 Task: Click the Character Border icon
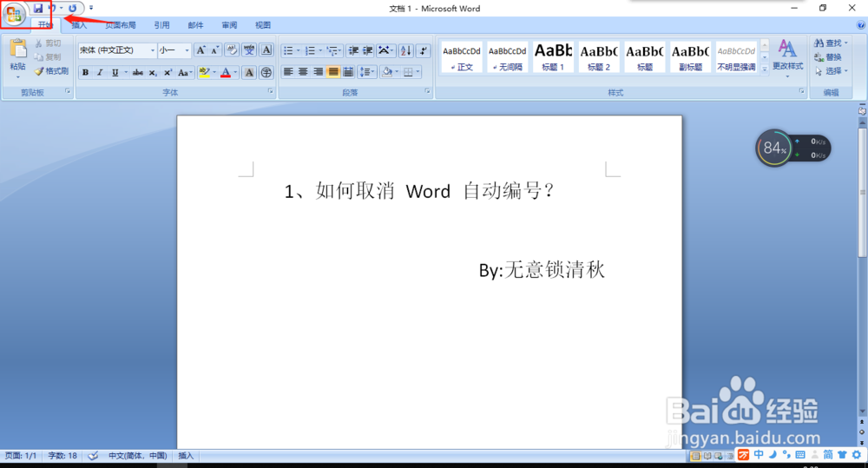(266, 50)
